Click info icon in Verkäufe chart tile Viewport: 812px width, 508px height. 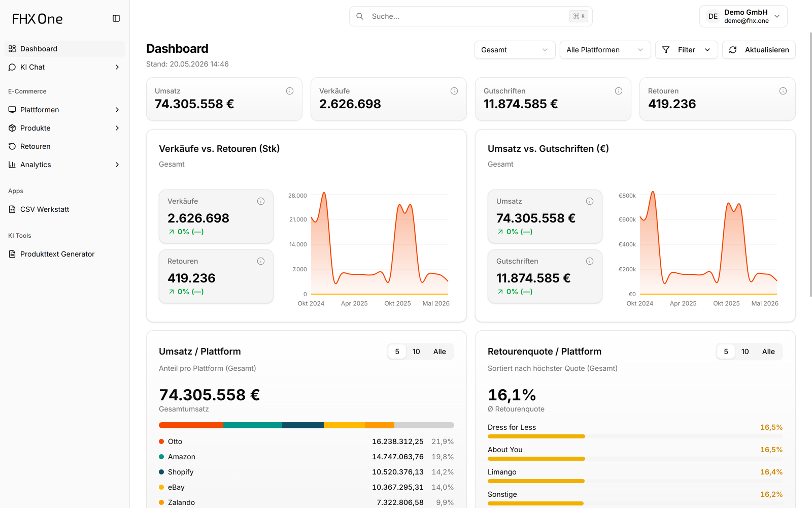coord(261,201)
